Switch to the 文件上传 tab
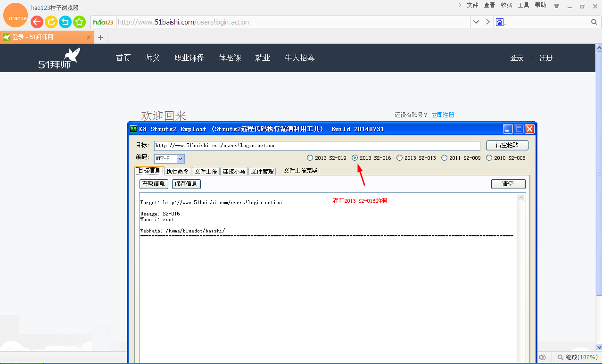The width and height of the screenshot is (602, 364). coord(206,171)
